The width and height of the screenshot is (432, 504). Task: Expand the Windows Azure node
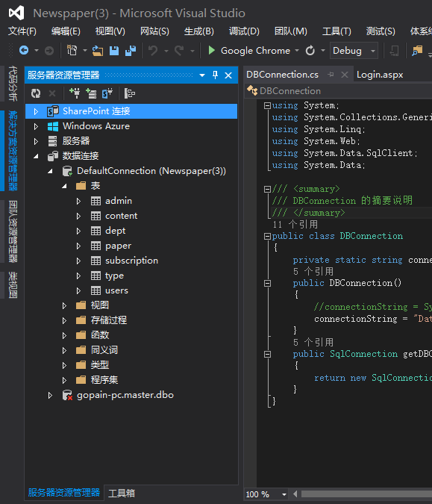[x=36, y=126]
